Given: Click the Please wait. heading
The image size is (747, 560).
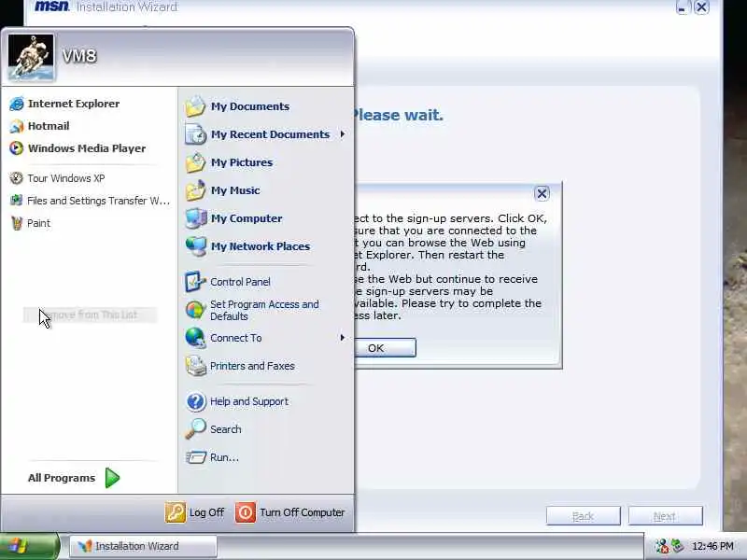Looking at the screenshot, I should (398, 115).
